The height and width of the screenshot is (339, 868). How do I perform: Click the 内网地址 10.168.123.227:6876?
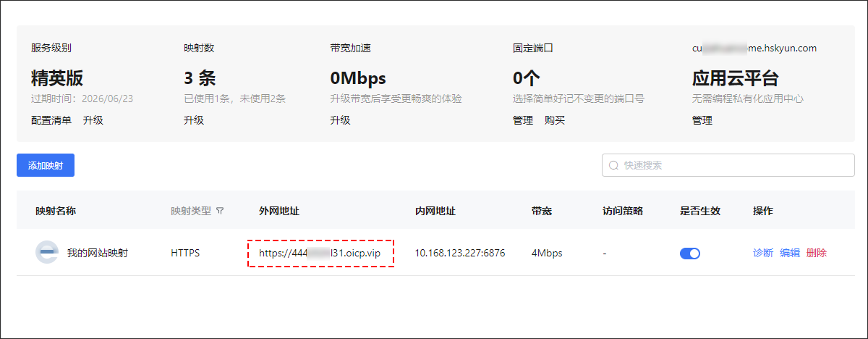coord(459,254)
